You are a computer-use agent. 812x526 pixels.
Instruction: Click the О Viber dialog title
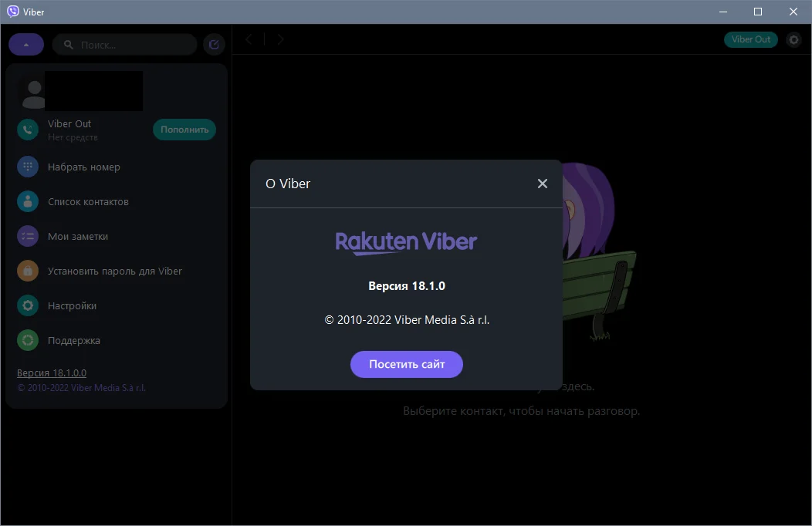(x=288, y=184)
